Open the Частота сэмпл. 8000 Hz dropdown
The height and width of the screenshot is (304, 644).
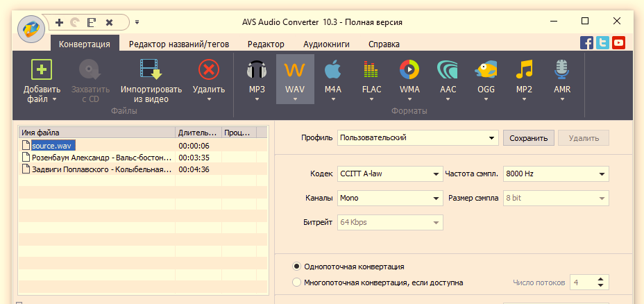(x=556, y=174)
